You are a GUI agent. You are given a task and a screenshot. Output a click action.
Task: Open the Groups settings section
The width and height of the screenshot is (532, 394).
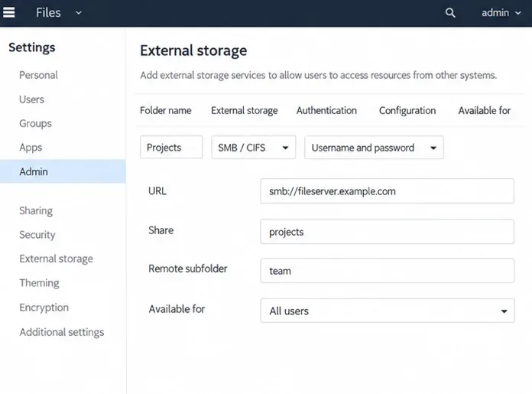click(35, 123)
